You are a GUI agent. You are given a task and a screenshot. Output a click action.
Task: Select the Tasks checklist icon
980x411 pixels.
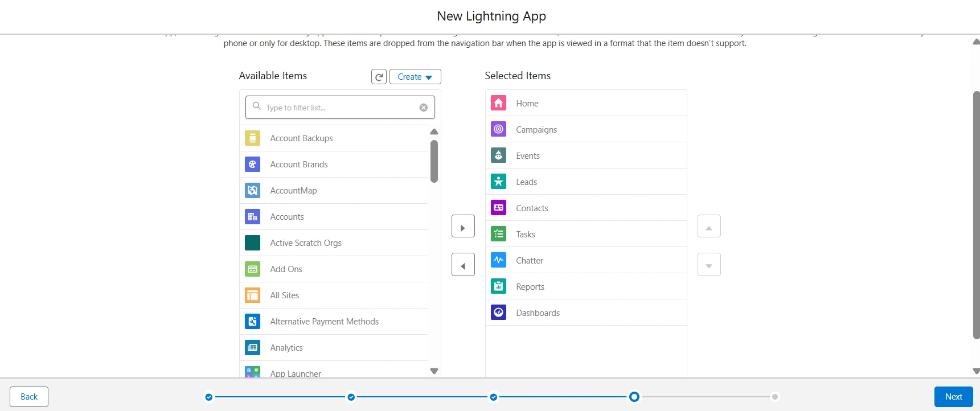(x=498, y=233)
